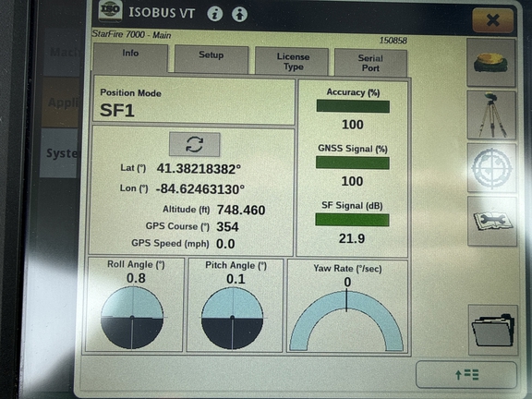
Task: Tap the SF Signal value 21.9
Action: [x=352, y=238]
